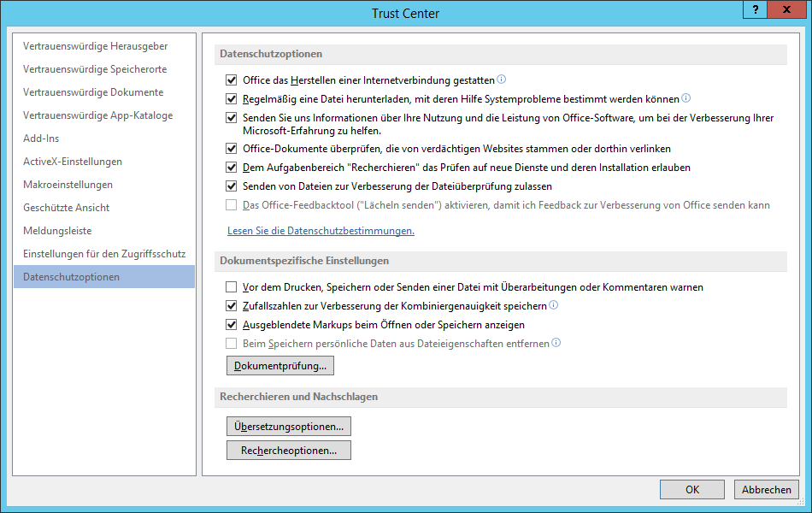Screen dimensions: 812x513
Task: Select Geschützte Ansicht category
Action: click(104, 207)
